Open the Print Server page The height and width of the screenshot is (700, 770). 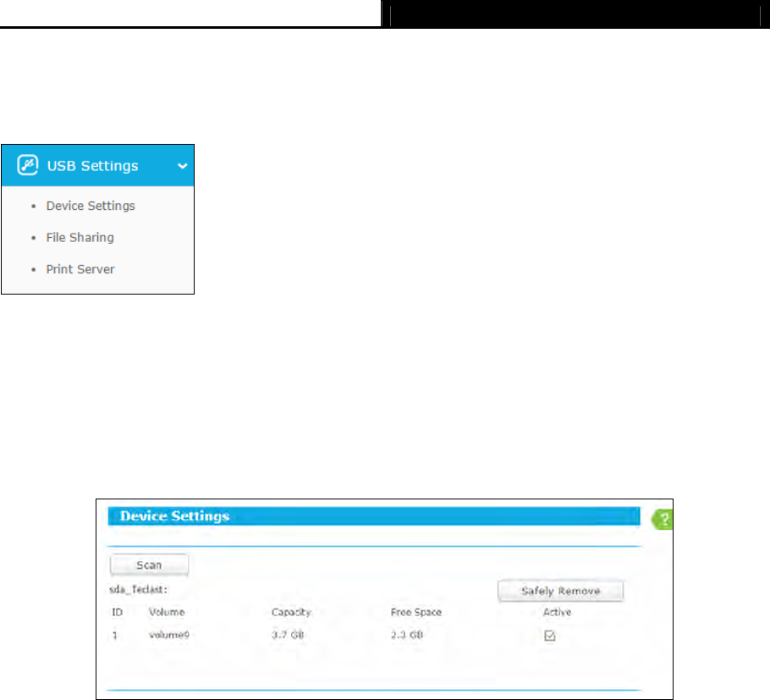point(80,269)
